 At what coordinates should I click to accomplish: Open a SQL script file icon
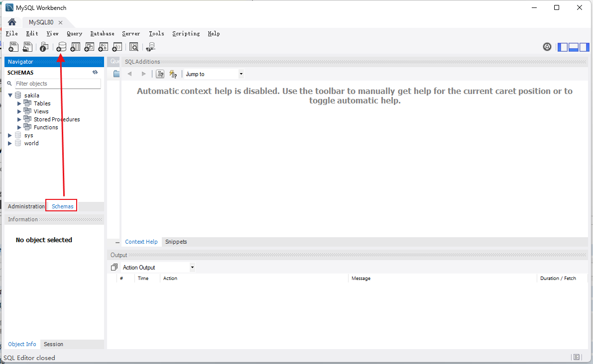pos(27,47)
